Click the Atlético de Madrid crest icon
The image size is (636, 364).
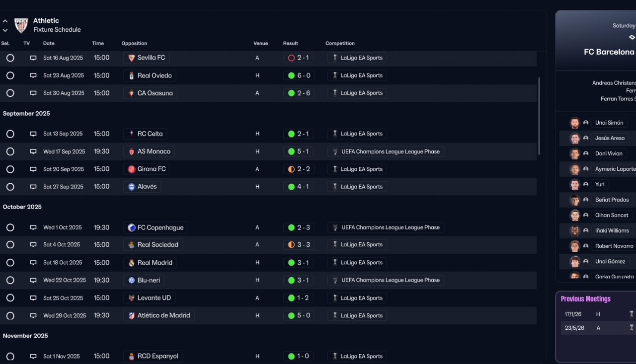pos(132,315)
